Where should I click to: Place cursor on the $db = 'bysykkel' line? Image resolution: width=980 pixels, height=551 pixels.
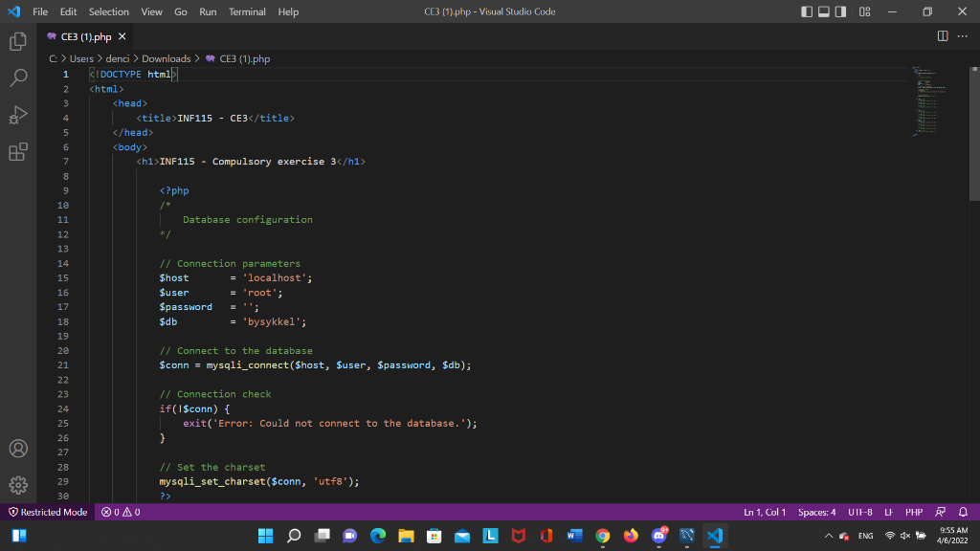(233, 321)
